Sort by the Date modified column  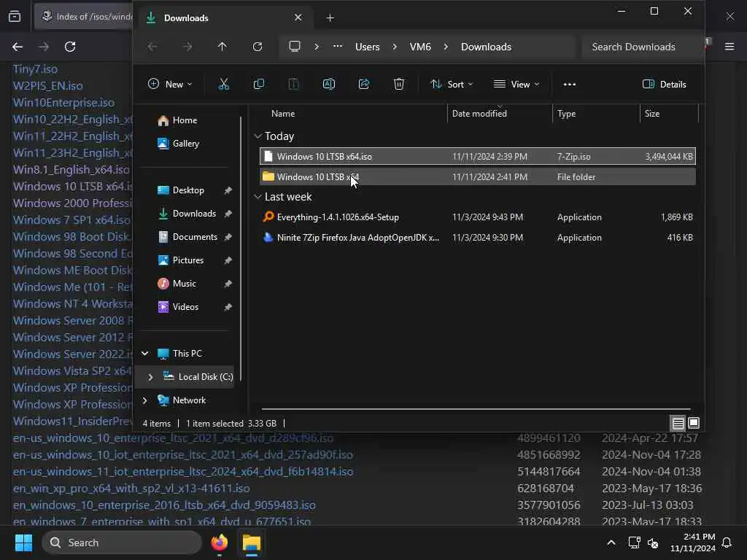click(479, 113)
